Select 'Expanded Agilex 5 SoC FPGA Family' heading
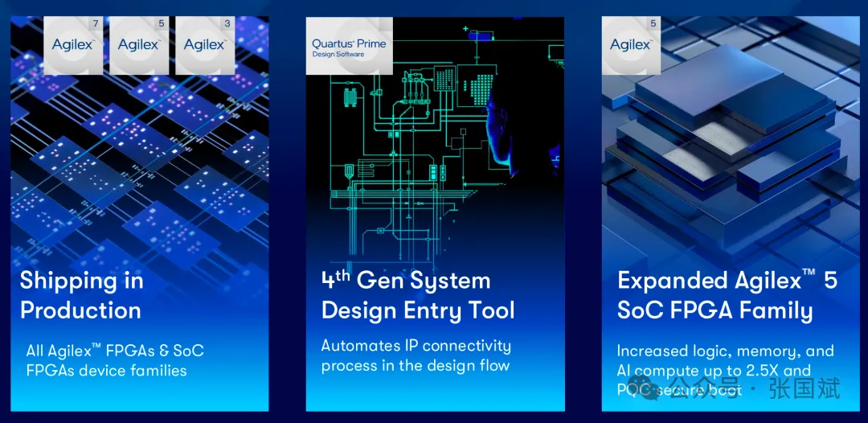868x423 pixels. coord(727,295)
